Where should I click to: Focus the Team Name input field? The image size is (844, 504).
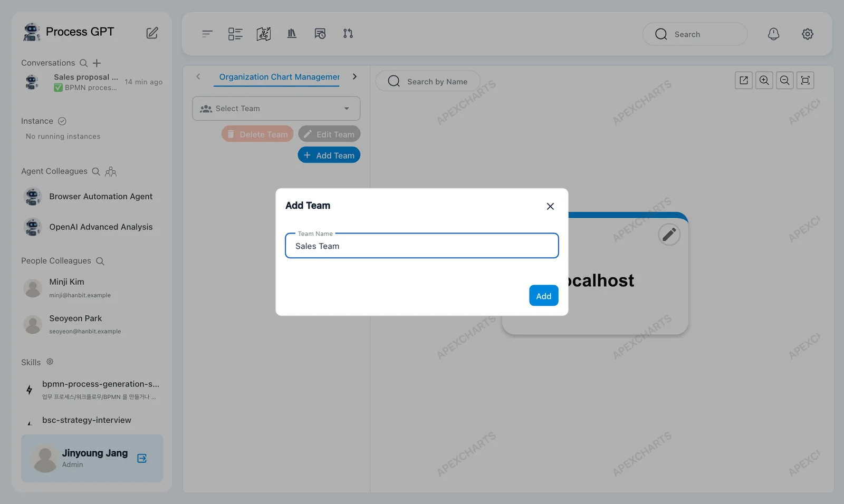click(422, 246)
